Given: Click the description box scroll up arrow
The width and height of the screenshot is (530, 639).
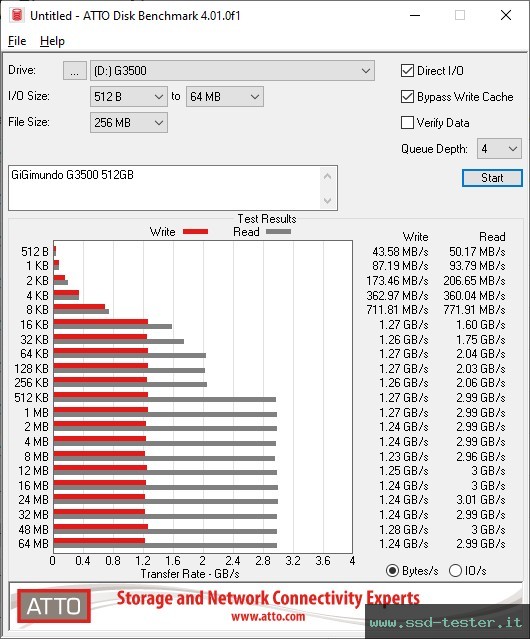Looking at the screenshot, I should (328, 176).
